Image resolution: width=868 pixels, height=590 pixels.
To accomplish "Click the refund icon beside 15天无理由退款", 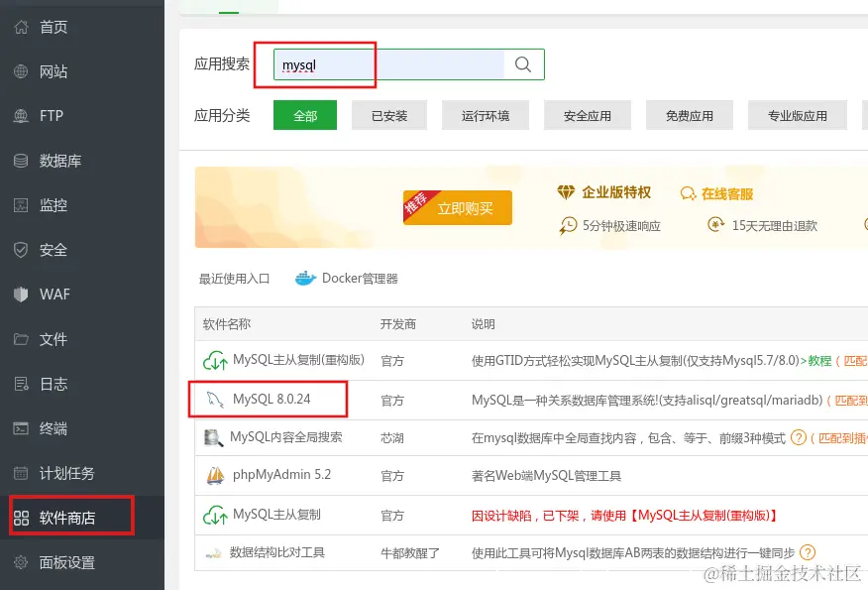I will coord(715,225).
